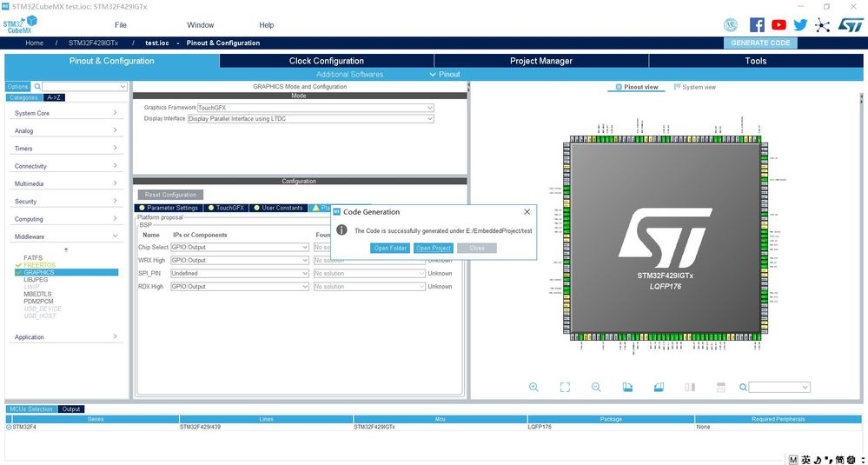Viewport: 868px width, 465px height.
Task: Click the 英 language indicator in tray
Action: (x=806, y=460)
